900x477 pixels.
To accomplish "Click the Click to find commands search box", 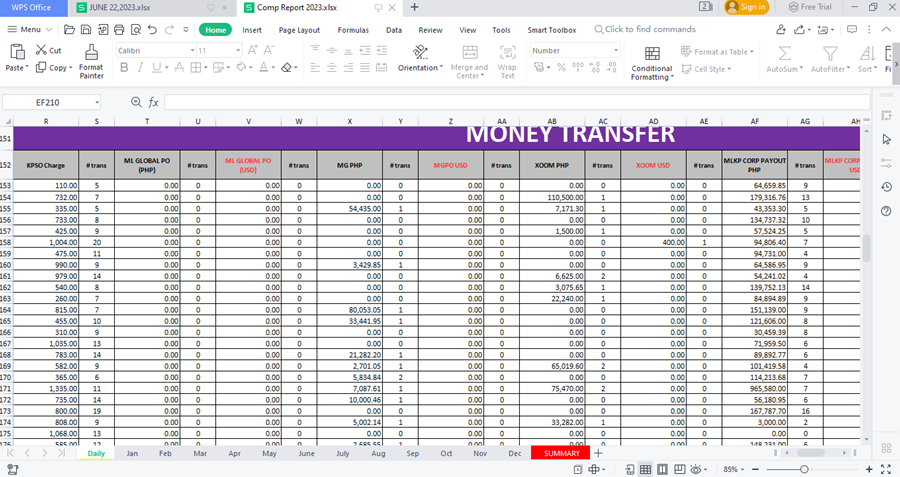I will click(645, 29).
